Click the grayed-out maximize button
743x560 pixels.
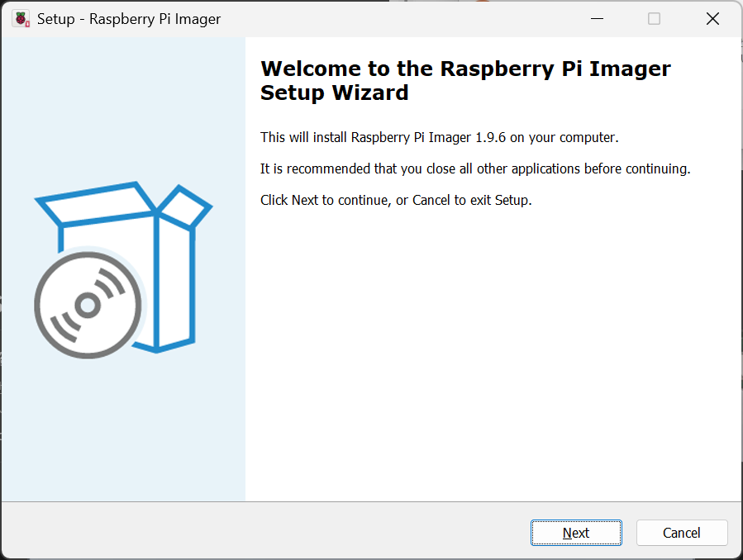point(654,19)
